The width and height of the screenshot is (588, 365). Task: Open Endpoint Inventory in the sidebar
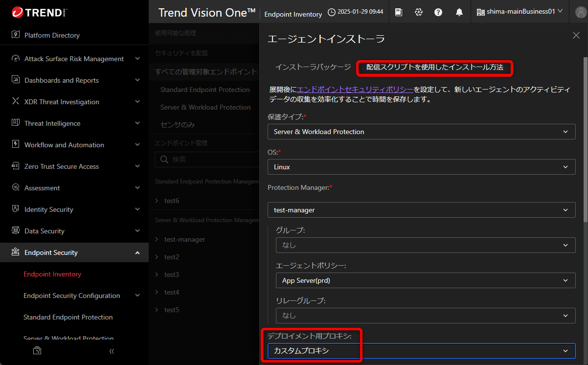pos(52,274)
